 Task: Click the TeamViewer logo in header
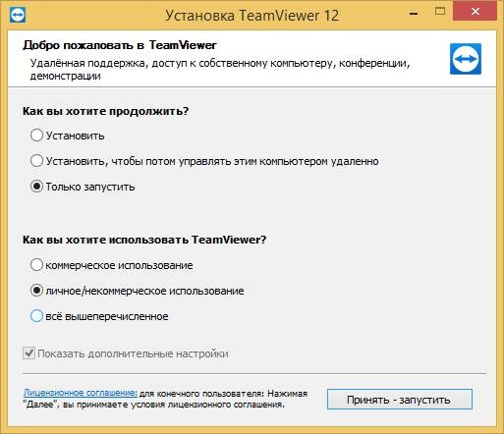[x=466, y=59]
